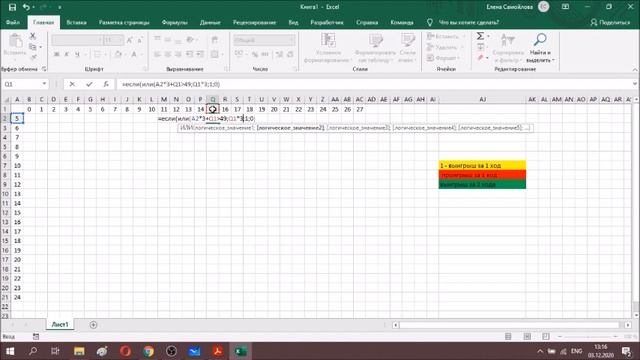Click Вставить cells button

(x=446, y=37)
